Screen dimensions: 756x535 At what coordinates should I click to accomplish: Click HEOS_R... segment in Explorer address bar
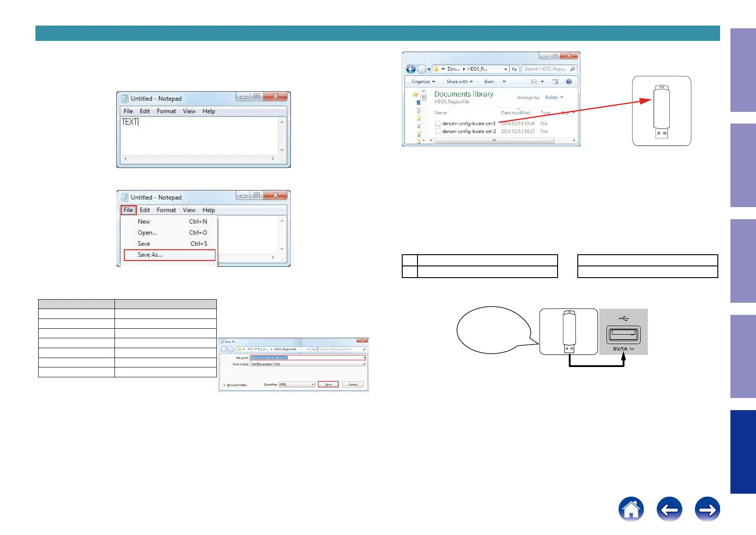477,69
